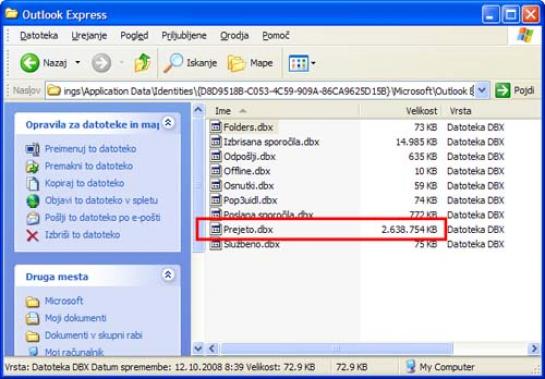545x379 pixels.
Task: Click Preimenuj to datoteko link
Action: click(x=90, y=149)
